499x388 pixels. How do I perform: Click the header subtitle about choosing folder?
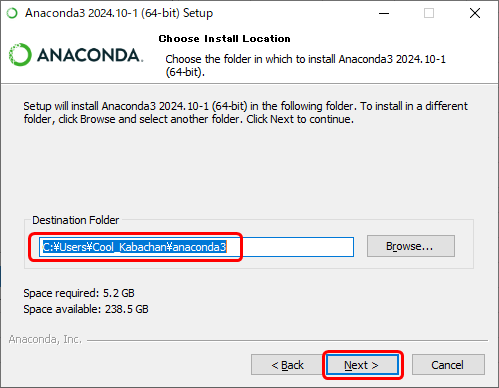coord(305,65)
